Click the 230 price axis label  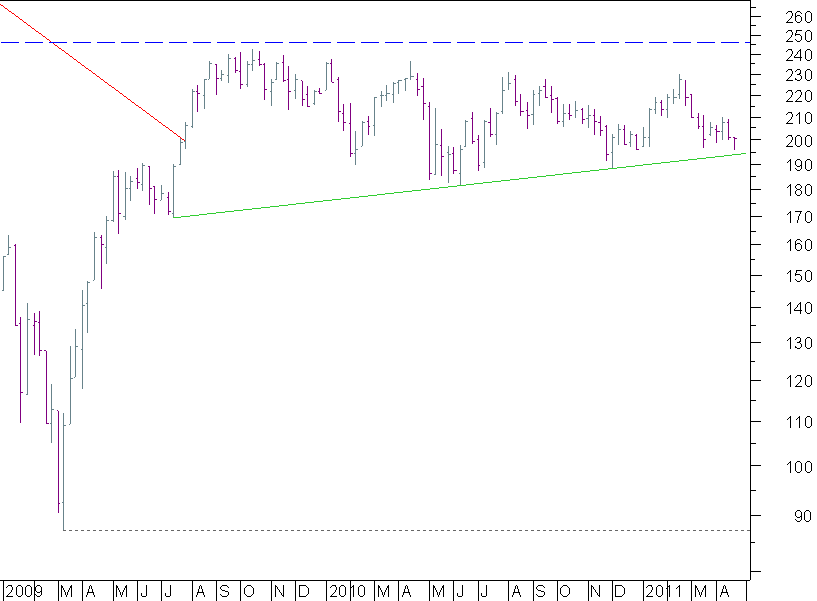[799, 76]
